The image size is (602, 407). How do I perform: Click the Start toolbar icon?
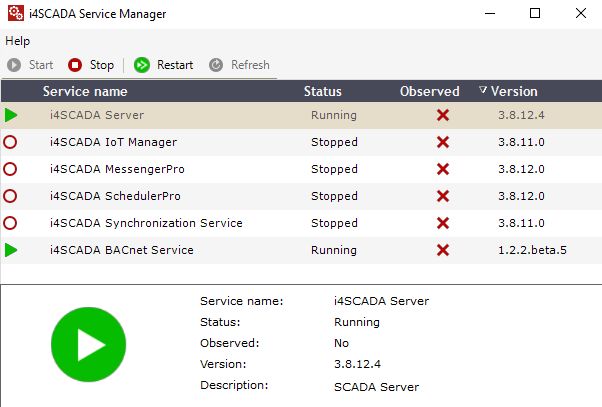tap(14, 65)
